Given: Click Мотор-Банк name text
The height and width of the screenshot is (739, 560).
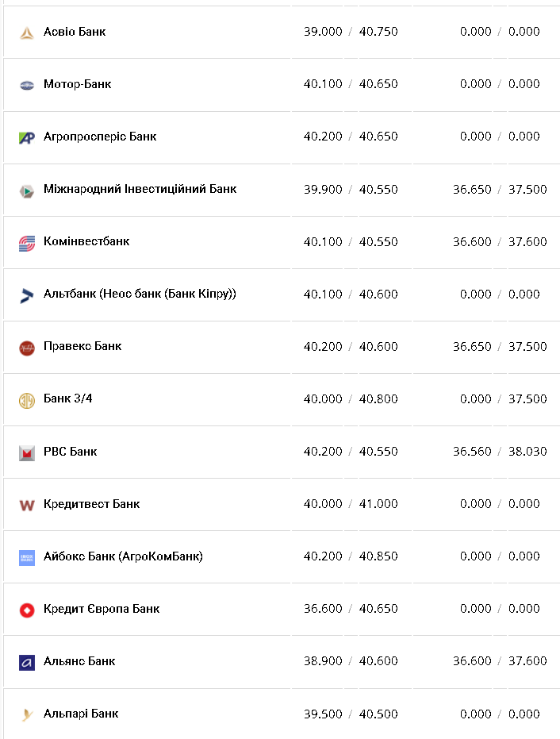Looking at the screenshot, I should (77, 84).
